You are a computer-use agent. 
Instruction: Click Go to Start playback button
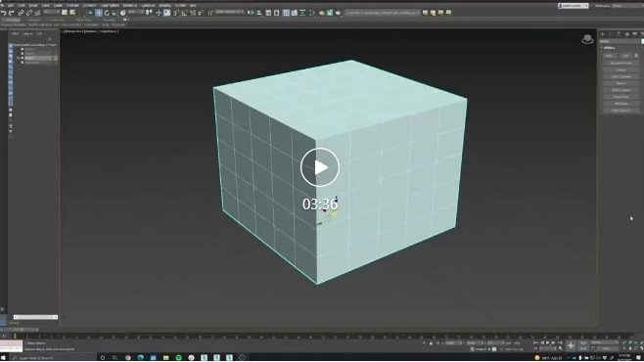click(535, 342)
